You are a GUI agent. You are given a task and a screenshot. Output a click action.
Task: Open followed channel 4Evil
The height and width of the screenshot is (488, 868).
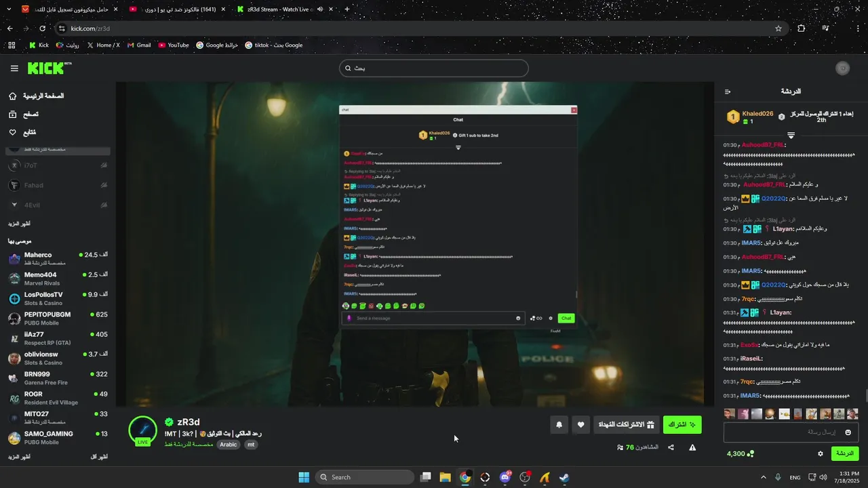58,205
